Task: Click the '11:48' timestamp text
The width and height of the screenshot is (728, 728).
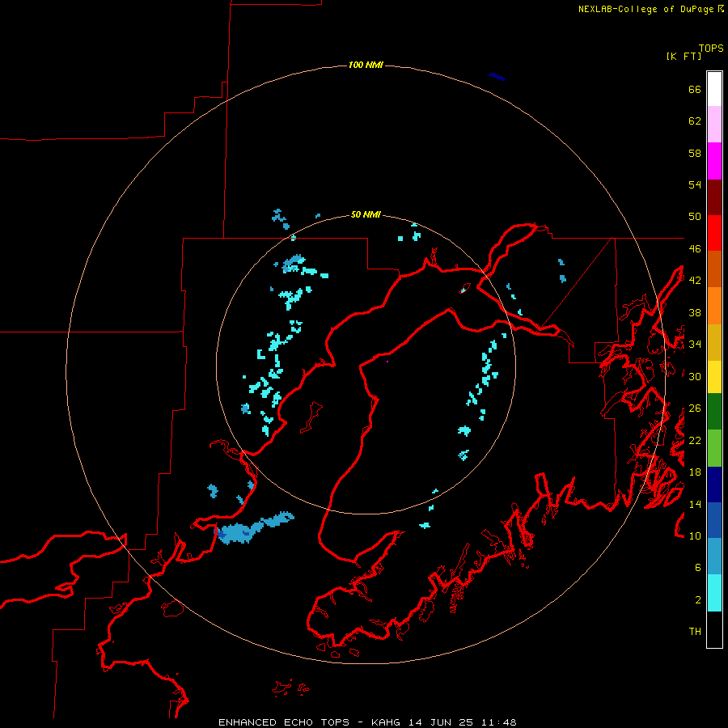Action: [x=499, y=722]
